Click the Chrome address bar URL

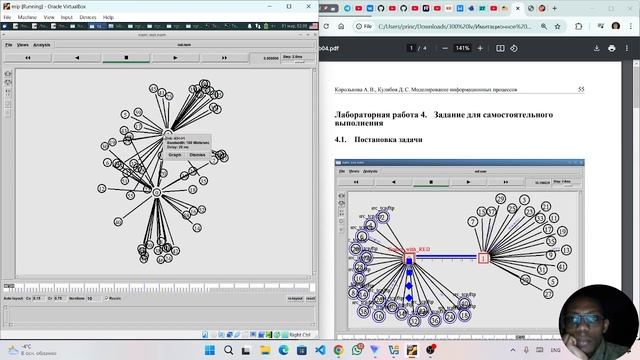(x=455, y=26)
